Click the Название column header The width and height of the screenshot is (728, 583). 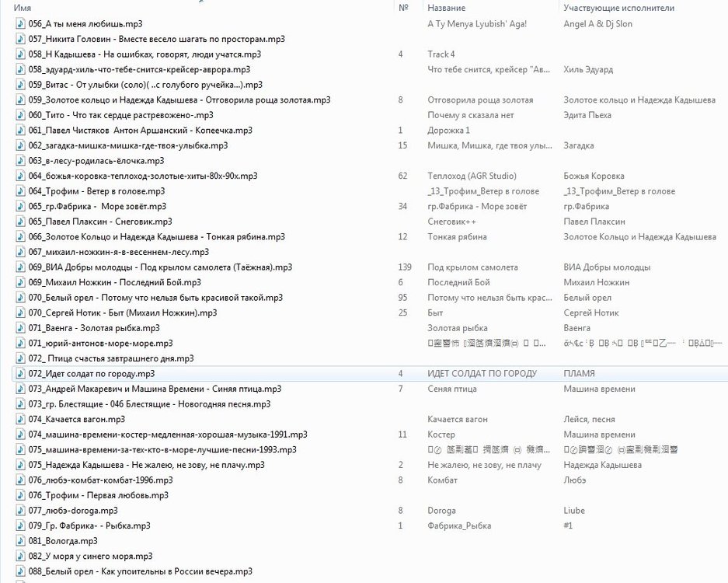pyautogui.click(x=447, y=8)
